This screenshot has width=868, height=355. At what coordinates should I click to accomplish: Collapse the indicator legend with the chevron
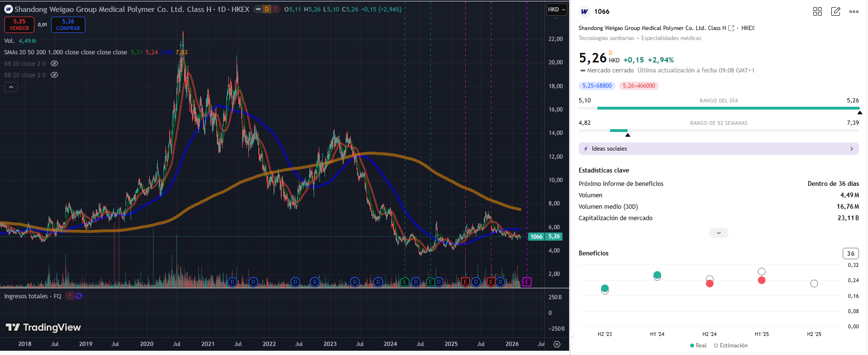11,87
